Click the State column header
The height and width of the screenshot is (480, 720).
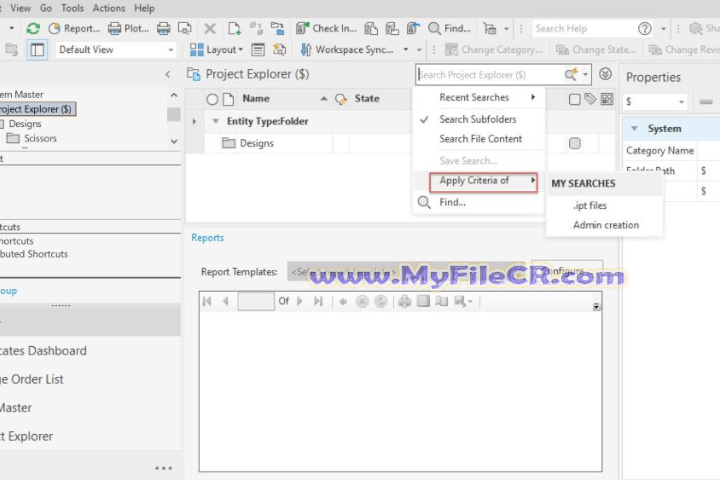(367, 99)
